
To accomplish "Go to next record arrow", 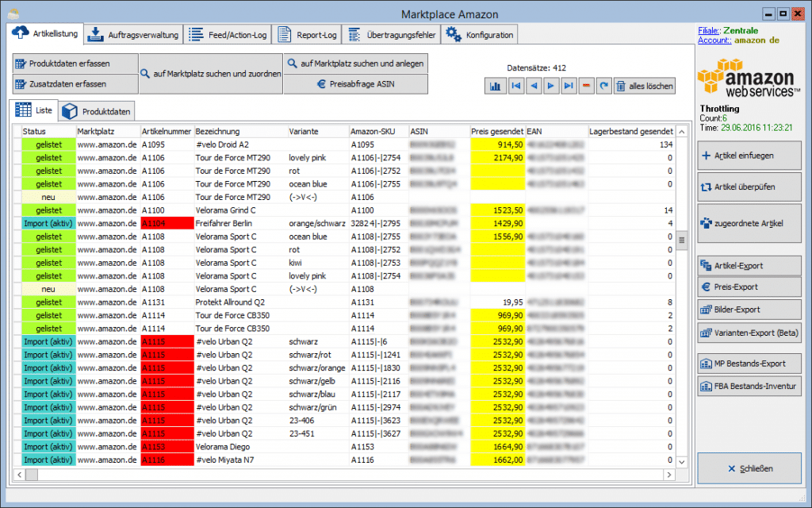I will coord(551,86).
